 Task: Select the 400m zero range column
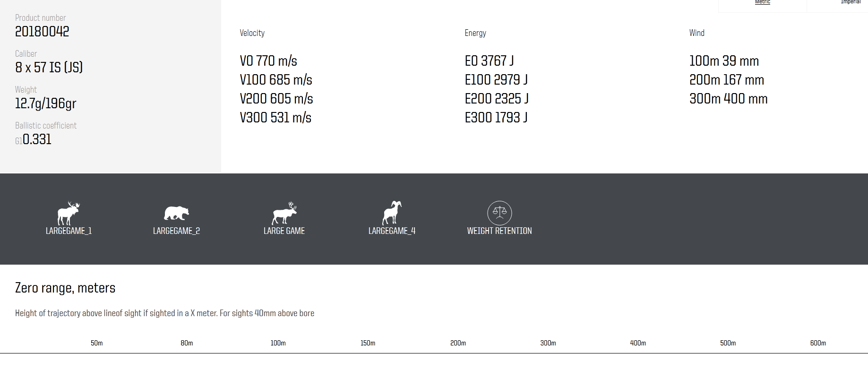pyautogui.click(x=638, y=343)
